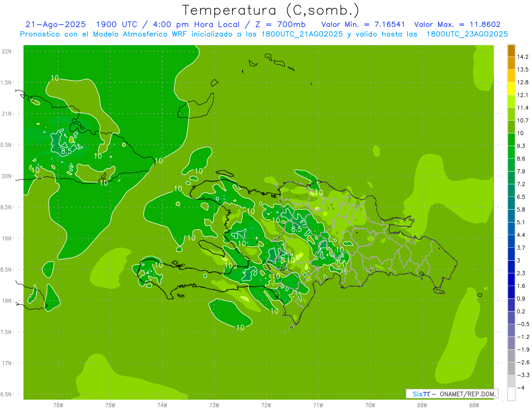Click the "69W" longitude axis label
The height and width of the screenshot is (411, 532).
422,405
